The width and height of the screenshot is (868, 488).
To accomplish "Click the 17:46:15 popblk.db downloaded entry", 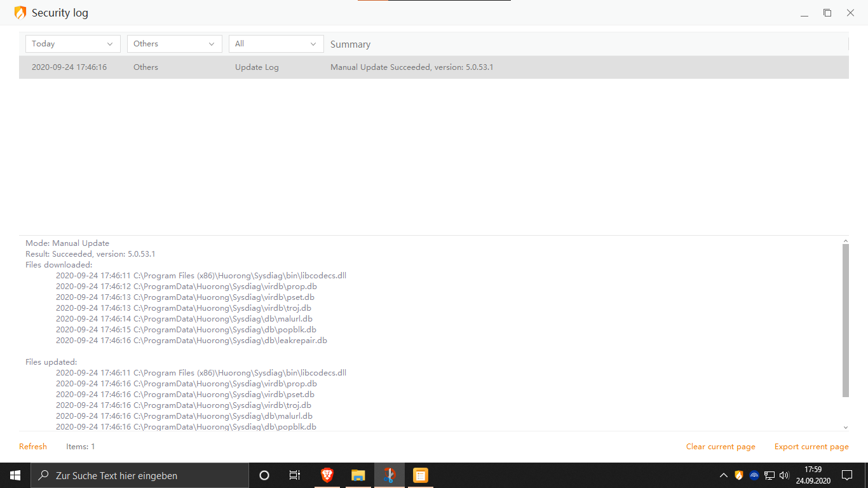I will click(186, 330).
